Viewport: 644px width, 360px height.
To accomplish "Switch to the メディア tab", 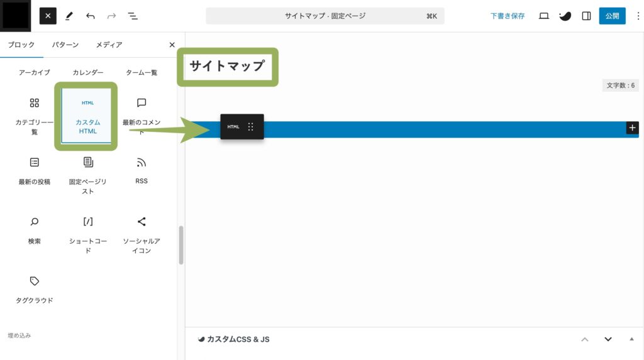I will tap(109, 45).
